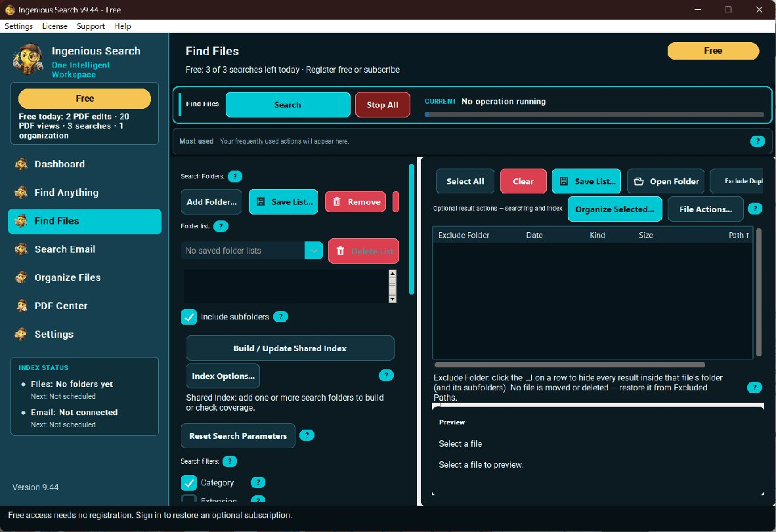
Task: Click the operation progress bar
Action: pos(594,115)
